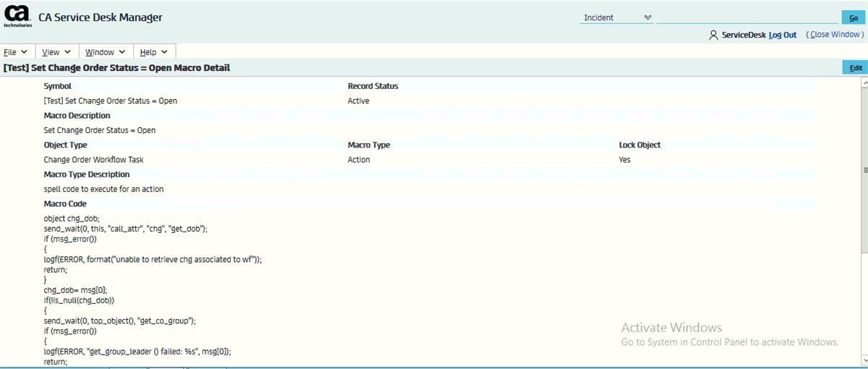Image resolution: width=868 pixels, height=369 pixels.
Task: Click the 'Macro Description' label
Action: click(x=77, y=116)
